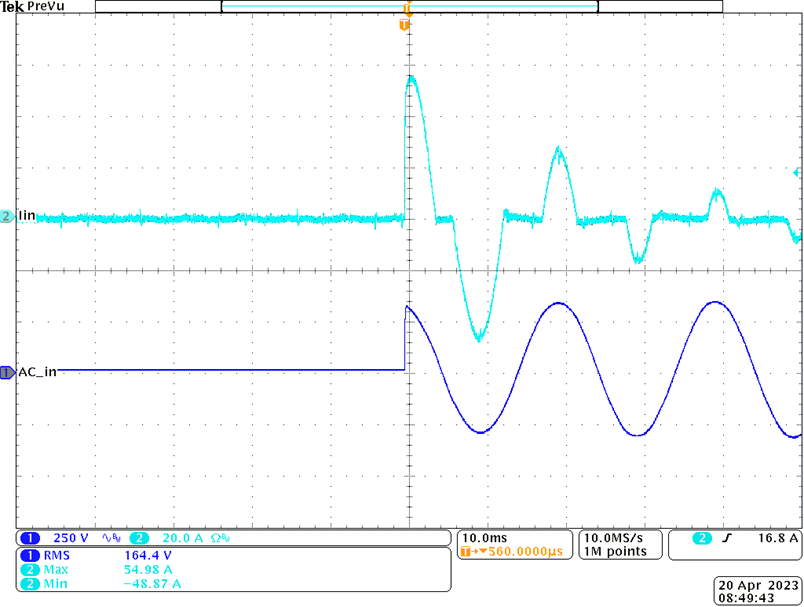
Task: Click the 1M points record length
Action: (x=615, y=551)
